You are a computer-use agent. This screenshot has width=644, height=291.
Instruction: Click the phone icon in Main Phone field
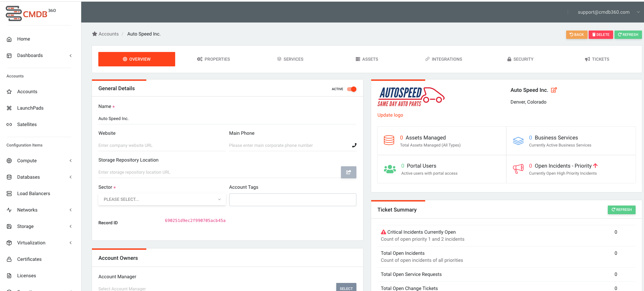click(354, 145)
